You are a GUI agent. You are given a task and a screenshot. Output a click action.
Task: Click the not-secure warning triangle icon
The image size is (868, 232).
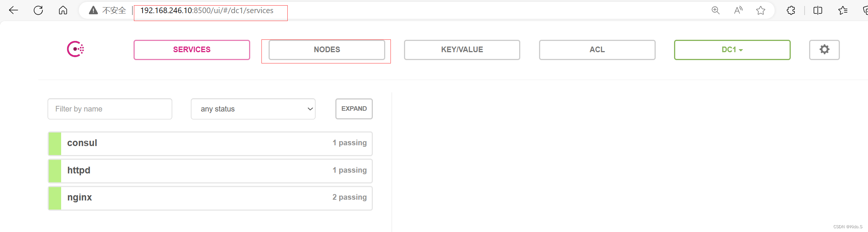pyautogui.click(x=93, y=11)
